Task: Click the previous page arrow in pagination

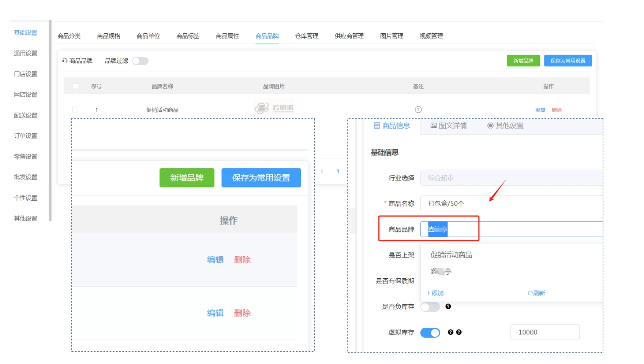Action: (x=322, y=171)
